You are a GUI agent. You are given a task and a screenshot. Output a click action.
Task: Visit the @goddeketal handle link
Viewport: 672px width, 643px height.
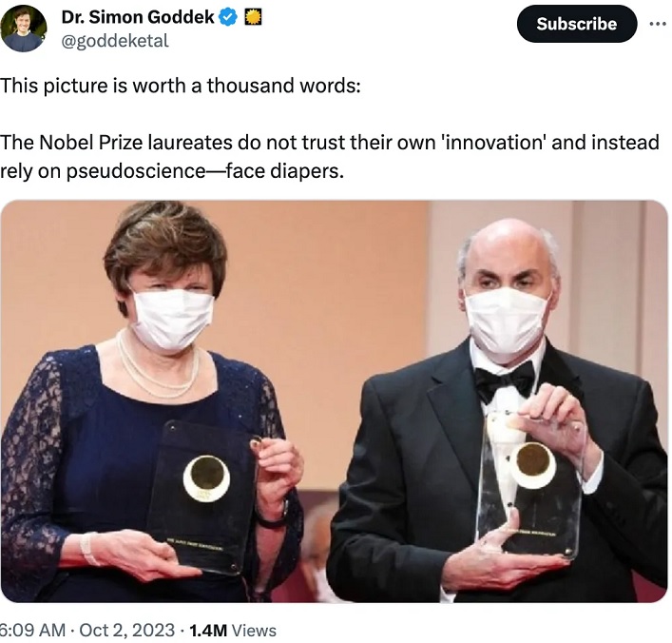115,41
